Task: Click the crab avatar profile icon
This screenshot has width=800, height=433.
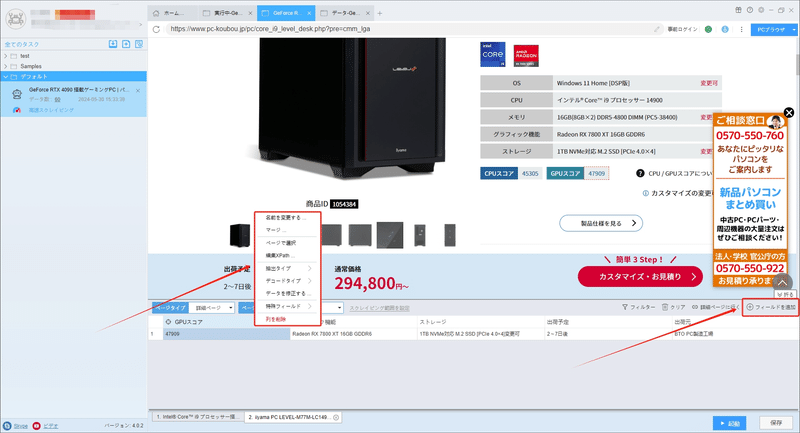Action: (x=16, y=19)
